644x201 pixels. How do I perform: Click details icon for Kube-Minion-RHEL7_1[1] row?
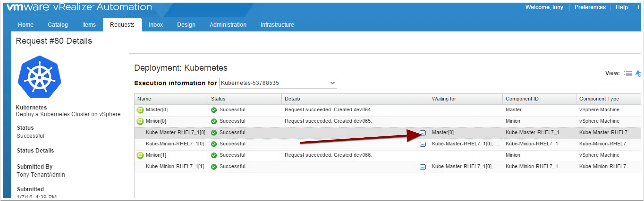pyautogui.click(x=423, y=167)
